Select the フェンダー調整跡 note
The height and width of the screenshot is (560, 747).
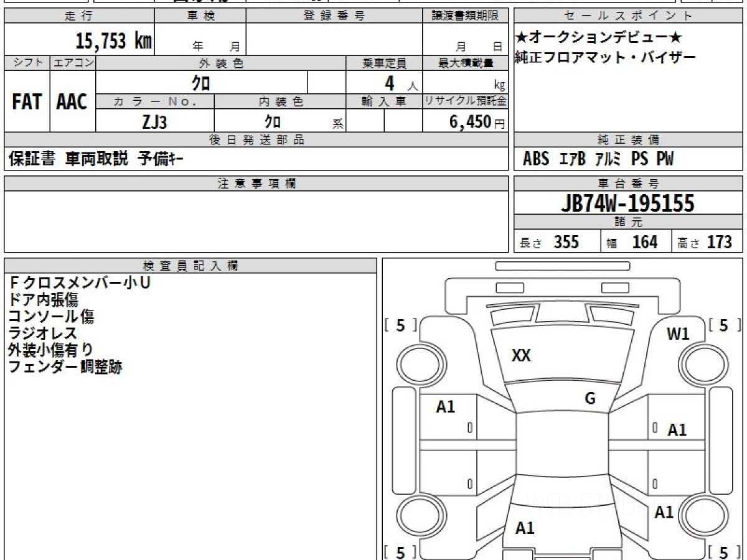[x=65, y=367]
